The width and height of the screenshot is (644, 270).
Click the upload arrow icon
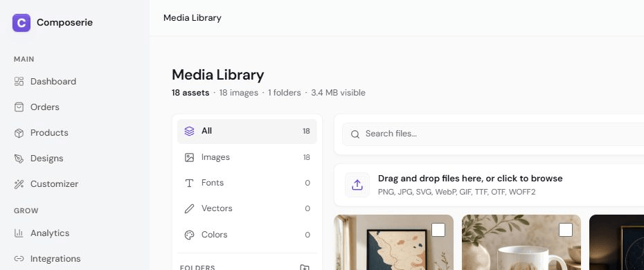(x=357, y=185)
